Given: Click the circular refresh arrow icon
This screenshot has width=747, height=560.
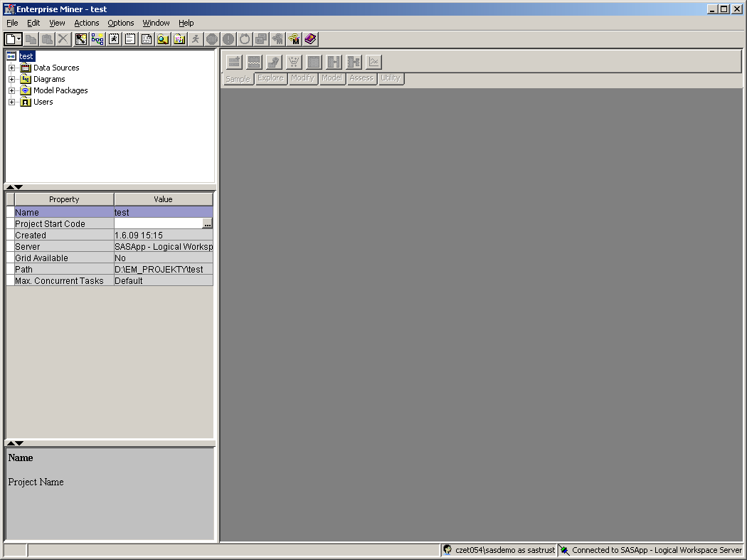Looking at the screenshot, I should pos(245,39).
